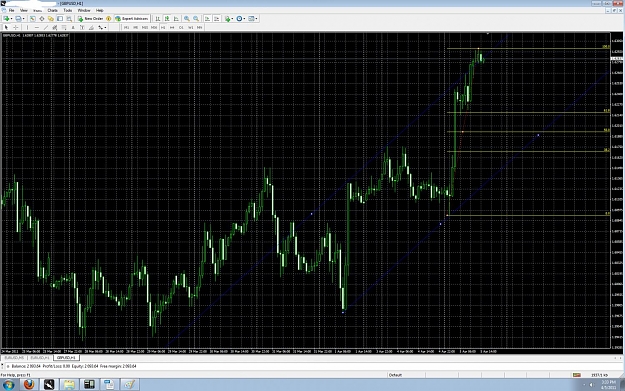Open the Strategy Tester icon
The width and height of the screenshot is (625, 391).
click(69, 19)
